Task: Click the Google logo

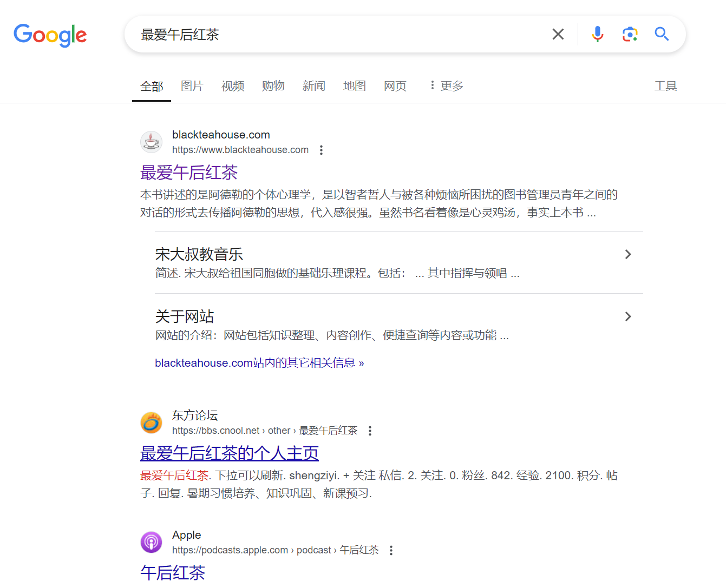Action: point(50,35)
